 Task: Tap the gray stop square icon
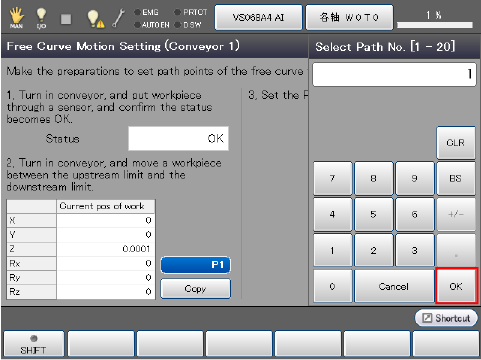66,19
